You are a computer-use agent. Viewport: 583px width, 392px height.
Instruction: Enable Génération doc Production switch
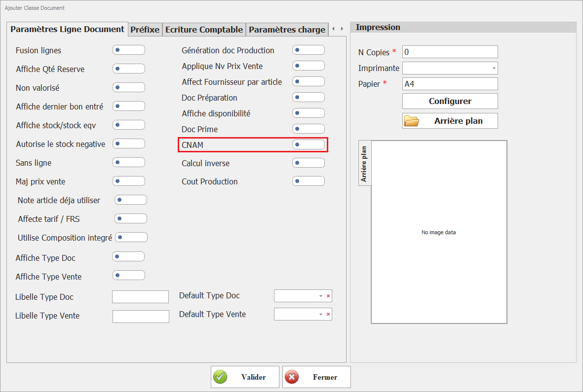[308, 50]
